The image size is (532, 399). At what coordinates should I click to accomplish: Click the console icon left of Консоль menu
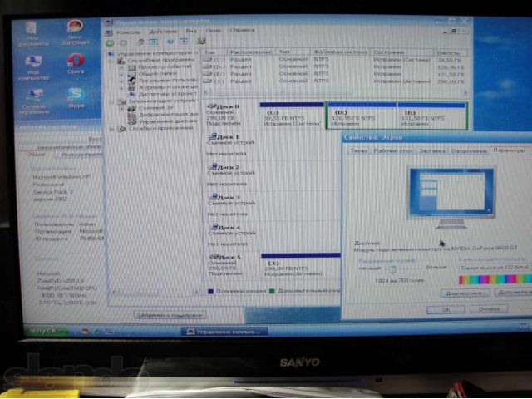point(109,32)
